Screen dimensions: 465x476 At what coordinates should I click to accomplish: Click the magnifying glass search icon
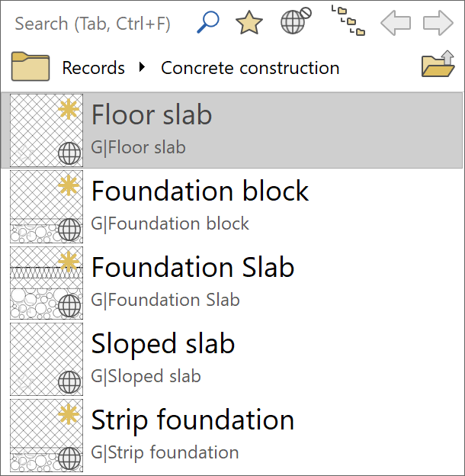point(207,22)
